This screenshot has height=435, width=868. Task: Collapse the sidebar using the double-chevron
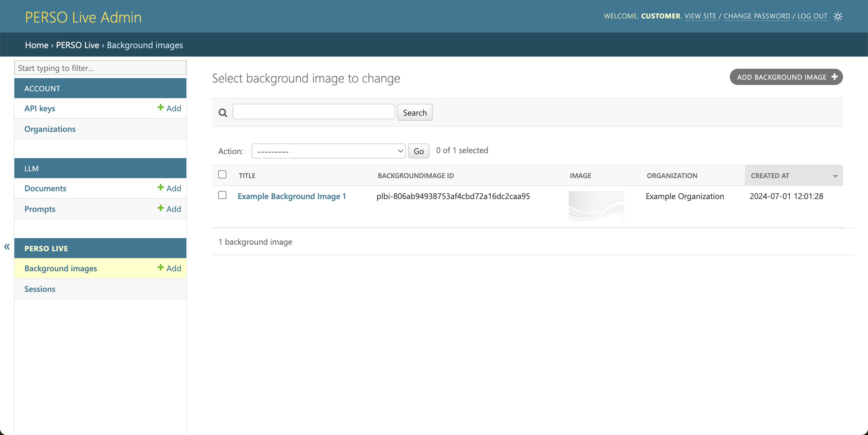click(6, 247)
